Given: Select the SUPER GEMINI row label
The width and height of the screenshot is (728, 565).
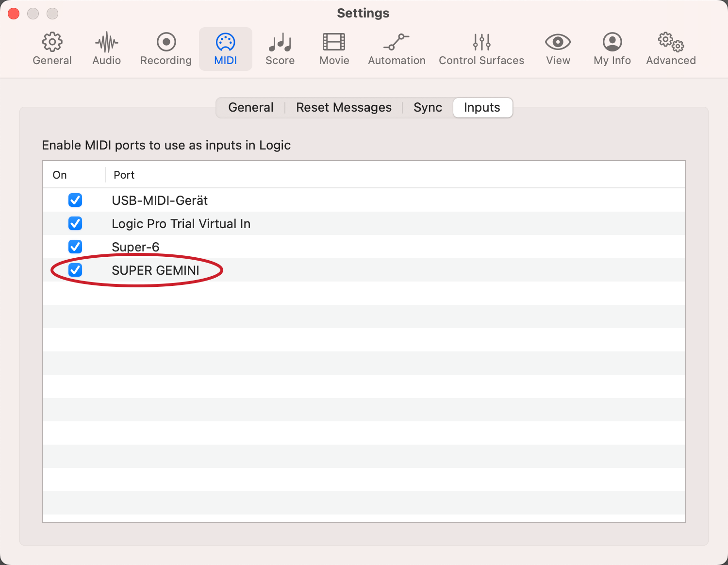Looking at the screenshot, I should 155,270.
